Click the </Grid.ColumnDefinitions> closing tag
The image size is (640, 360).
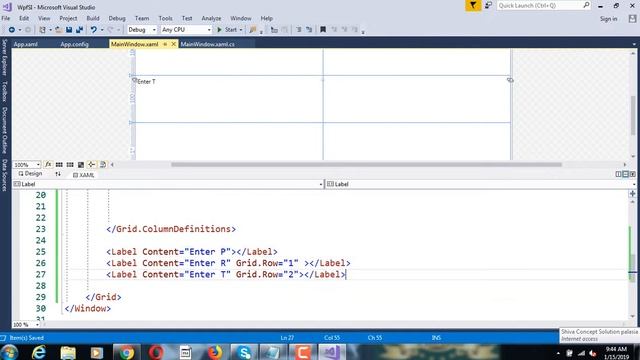[x=171, y=229]
